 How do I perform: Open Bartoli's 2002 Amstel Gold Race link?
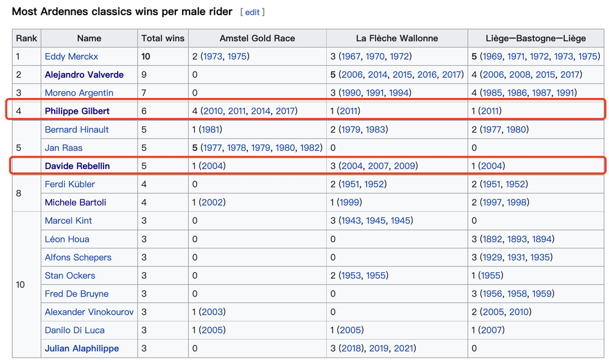coord(212,202)
